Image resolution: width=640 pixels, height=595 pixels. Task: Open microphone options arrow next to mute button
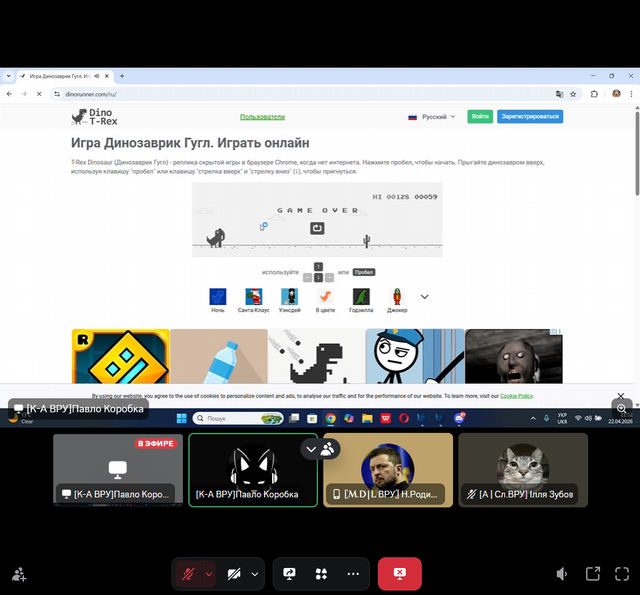[x=209, y=574]
